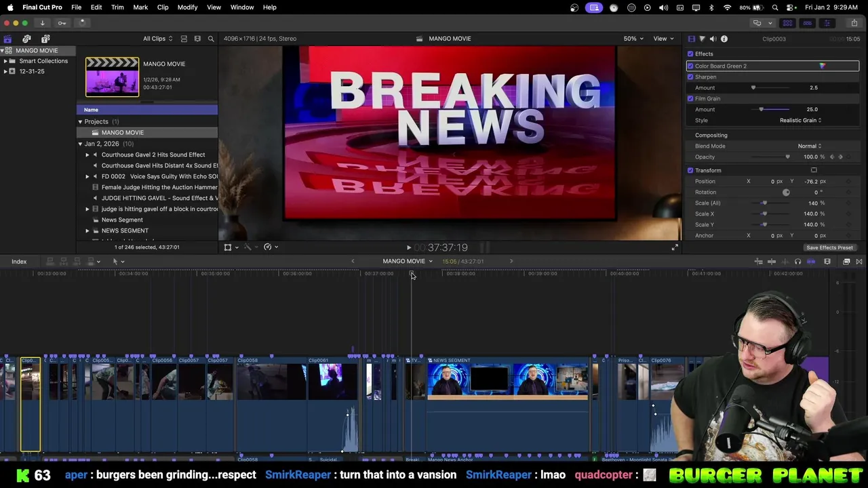
Task: Open the Transitions browser icon
Action: pyautogui.click(x=859, y=262)
